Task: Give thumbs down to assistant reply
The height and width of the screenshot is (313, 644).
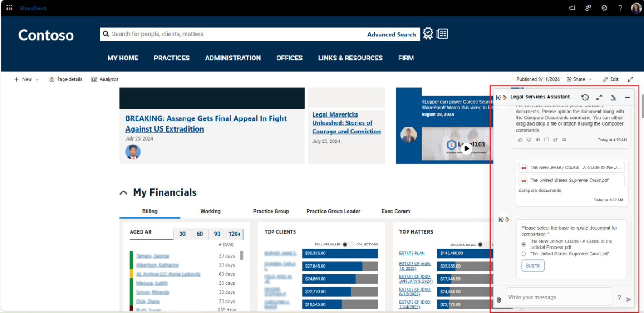Action: pos(529,140)
